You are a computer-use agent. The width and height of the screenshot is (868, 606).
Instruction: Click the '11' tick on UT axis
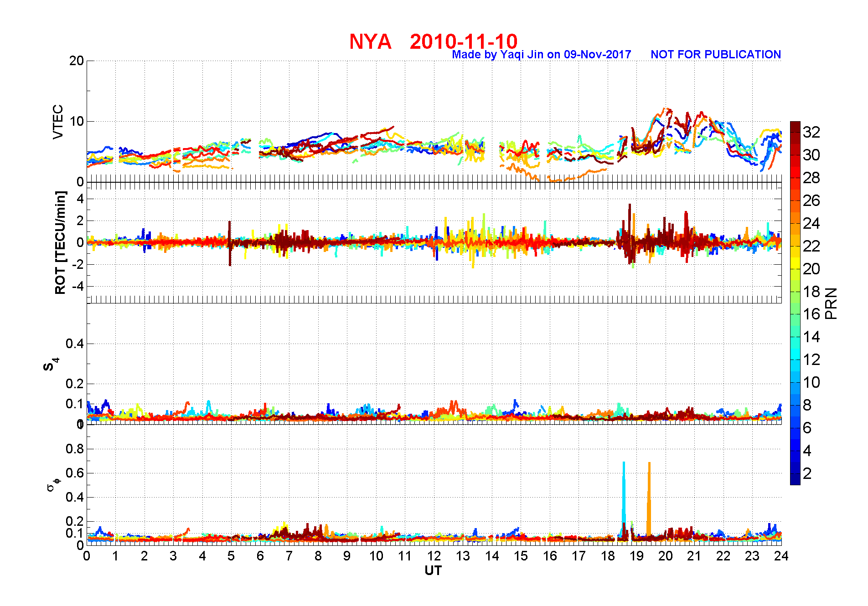tap(405, 556)
